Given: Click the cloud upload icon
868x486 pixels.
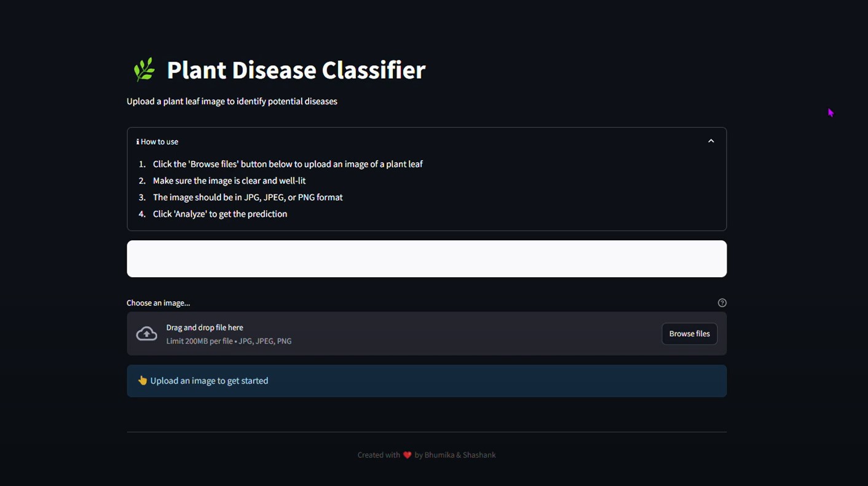Looking at the screenshot, I should (x=146, y=334).
